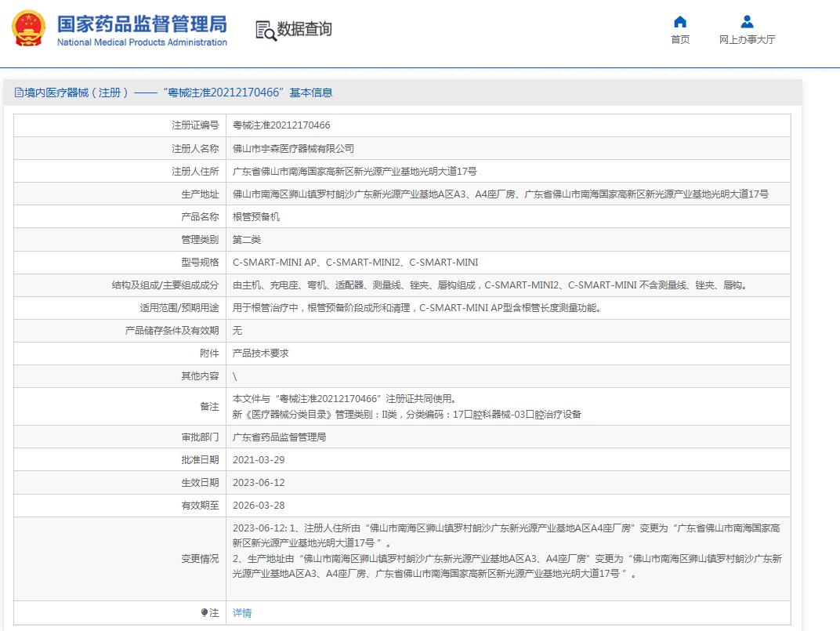This screenshot has width=840, height=631.
Task: Select expiry date 2026-03-28
Action: point(259,506)
